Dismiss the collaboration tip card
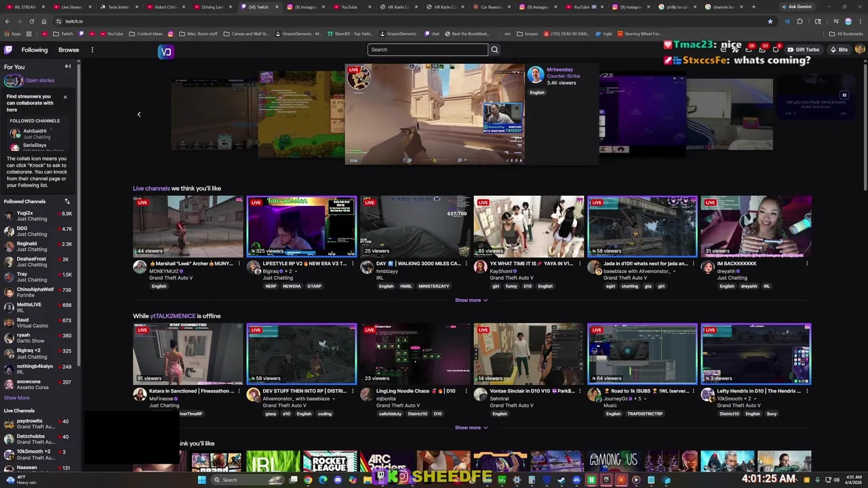The image size is (868, 488). (65, 97)
